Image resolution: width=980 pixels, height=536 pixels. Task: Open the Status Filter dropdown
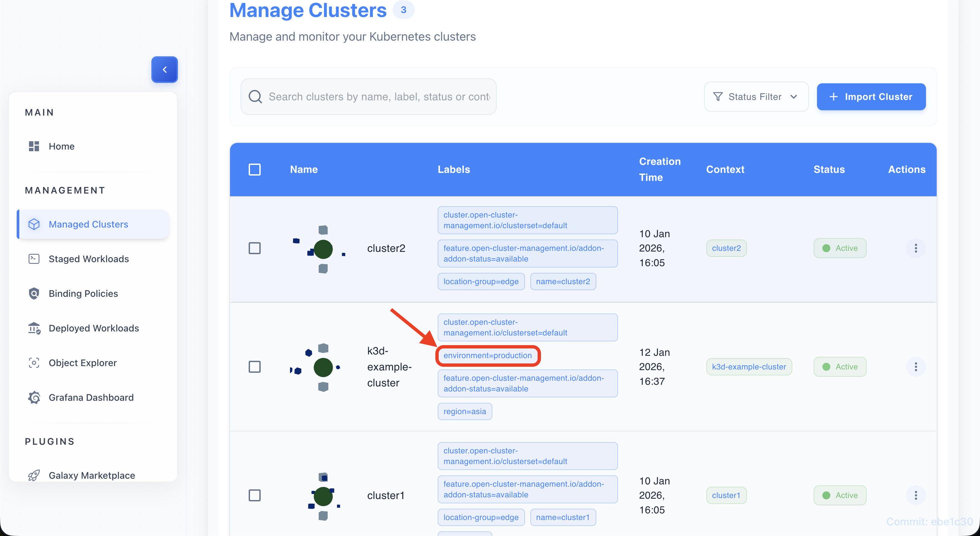pyautogui.click(x=756, y=97)
